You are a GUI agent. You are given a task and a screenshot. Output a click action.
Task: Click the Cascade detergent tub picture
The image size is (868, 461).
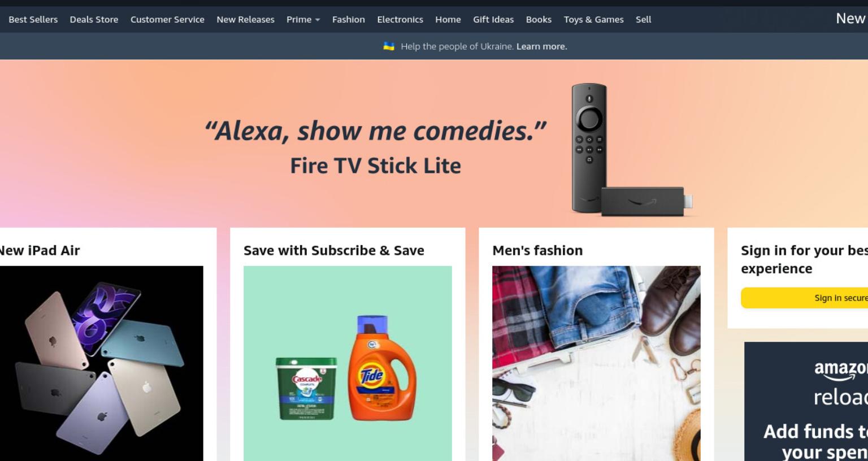pyautogui.click(x=306, y=388)
